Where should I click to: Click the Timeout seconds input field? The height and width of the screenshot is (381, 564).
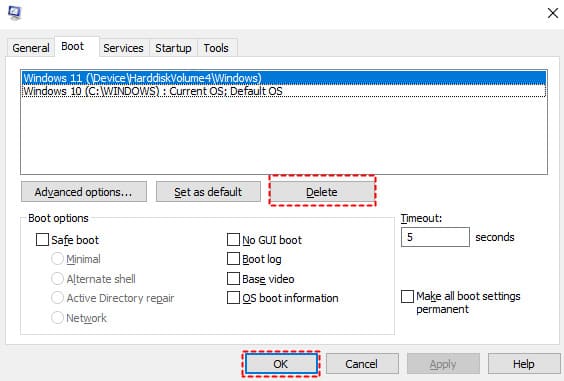click(435, 237)
